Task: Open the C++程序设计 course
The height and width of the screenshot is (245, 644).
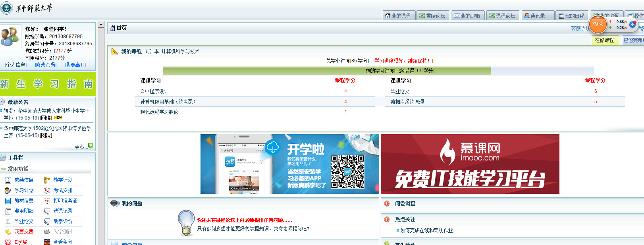Action: pyautogui.click(x=154, y=91)
